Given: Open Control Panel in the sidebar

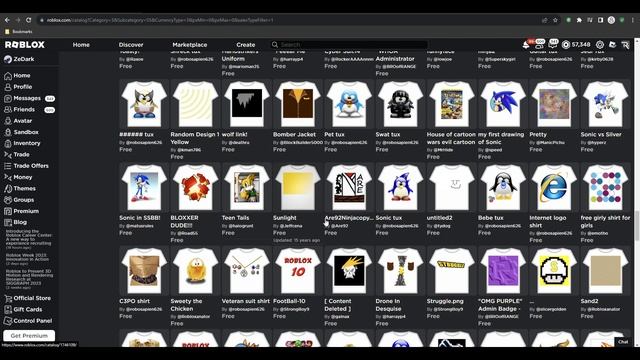Looking at the screenshot, I should 28,321.
